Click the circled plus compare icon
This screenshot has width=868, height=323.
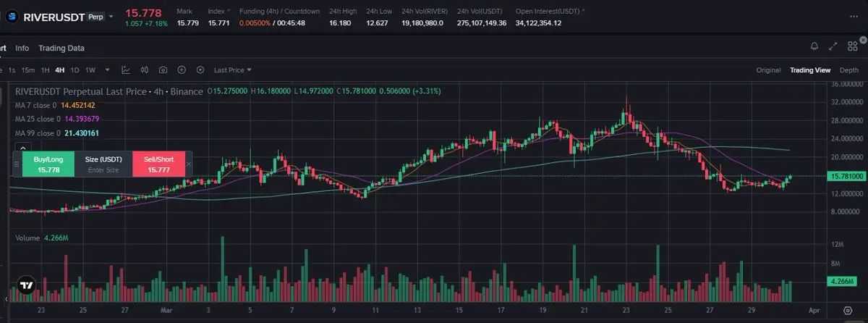coord(181,70)
